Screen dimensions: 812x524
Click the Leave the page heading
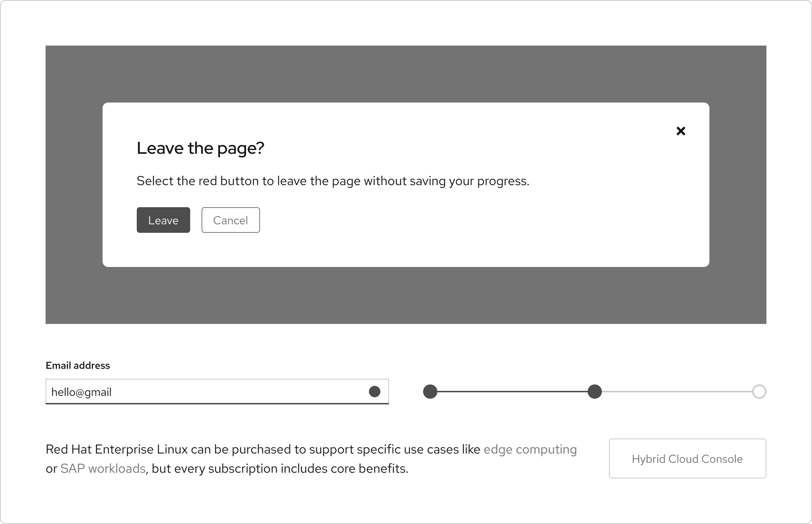[x=200, y=147]
